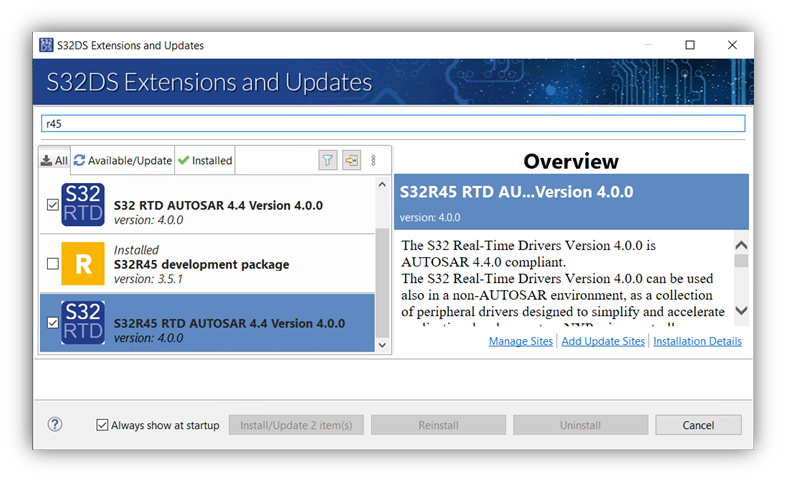Click the orange R development package icon
Image resolution: width=786 pixels, height=482 pixels.
[x=83, y=264]
